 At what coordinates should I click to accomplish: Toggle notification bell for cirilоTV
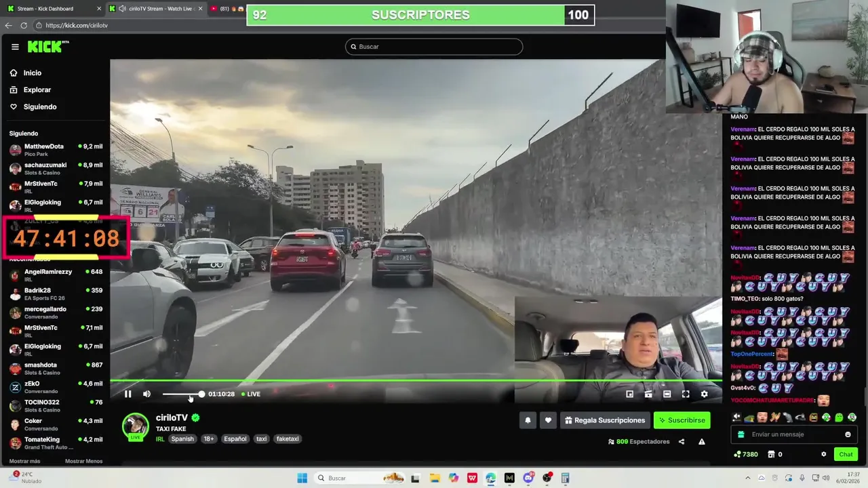528,420
